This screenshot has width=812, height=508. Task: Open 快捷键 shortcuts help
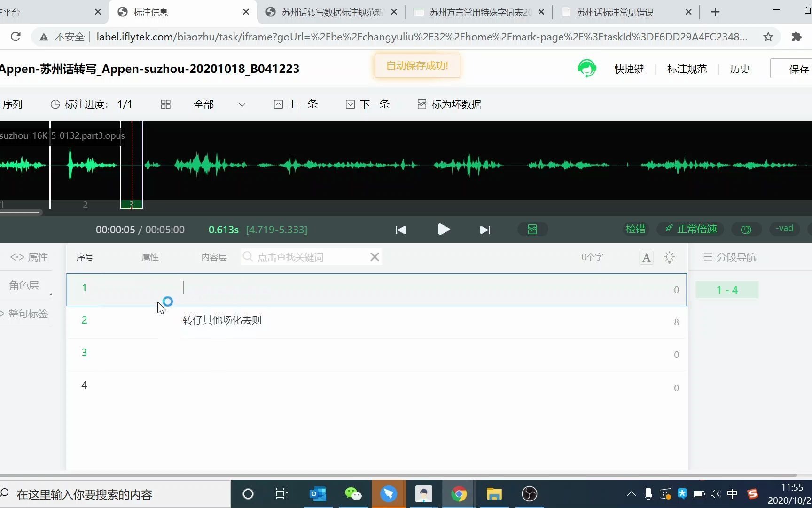point(629,69)
